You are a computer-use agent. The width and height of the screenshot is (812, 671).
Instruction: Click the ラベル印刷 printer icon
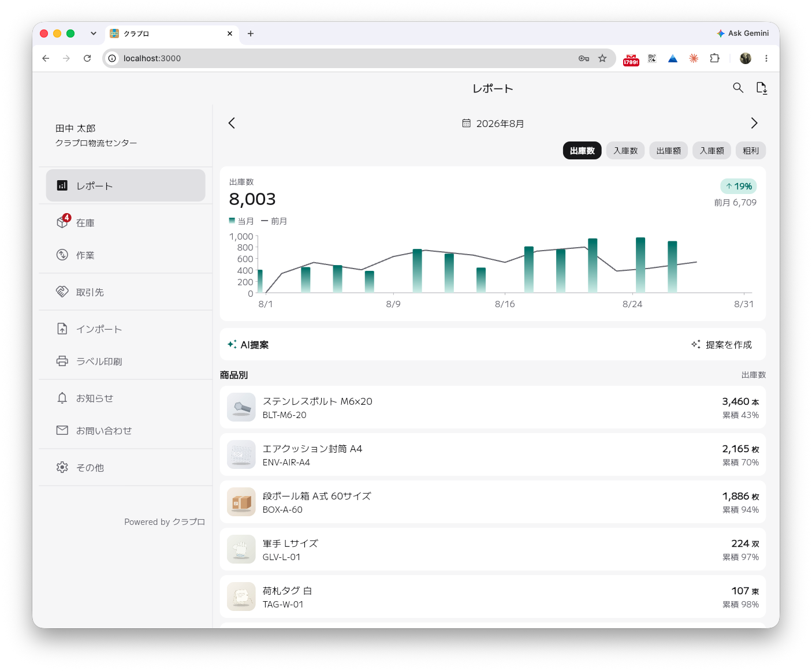pyautogui.click(x=62, y=361)
